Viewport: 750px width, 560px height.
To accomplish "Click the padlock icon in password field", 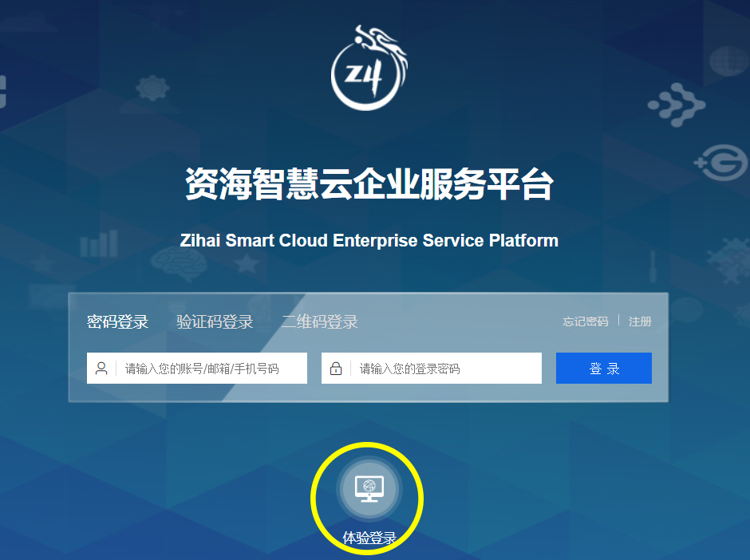I will click(336, 369).
